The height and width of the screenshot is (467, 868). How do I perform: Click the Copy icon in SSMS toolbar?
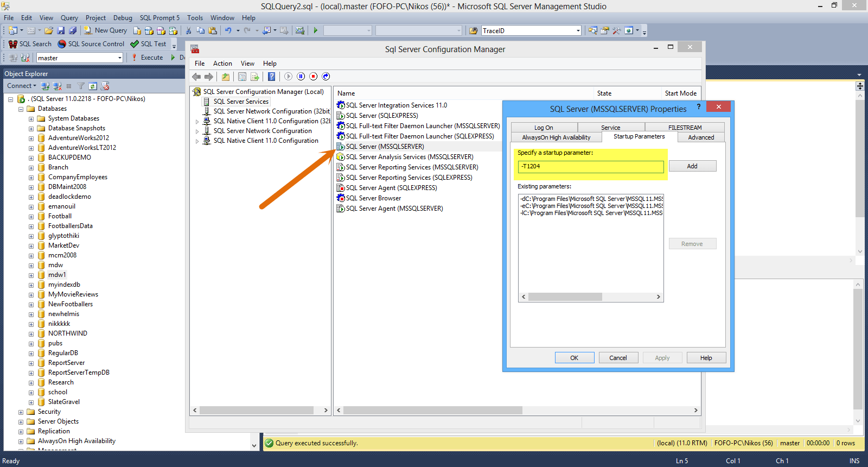coord(201,30)
